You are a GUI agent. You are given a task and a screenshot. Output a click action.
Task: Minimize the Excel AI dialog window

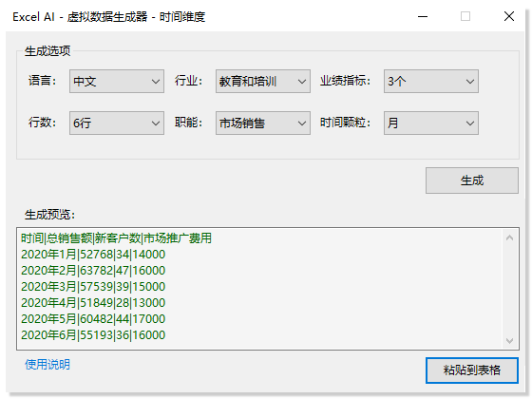click(x=423, y=16)
